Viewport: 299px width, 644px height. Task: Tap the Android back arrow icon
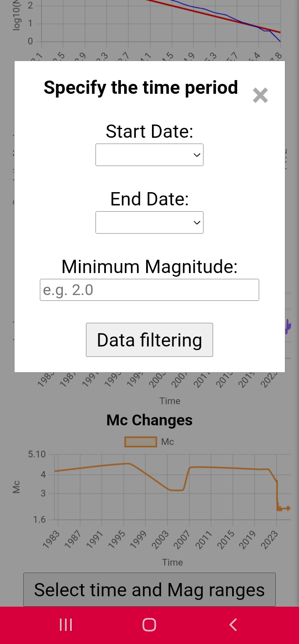[x=233, y=624]
